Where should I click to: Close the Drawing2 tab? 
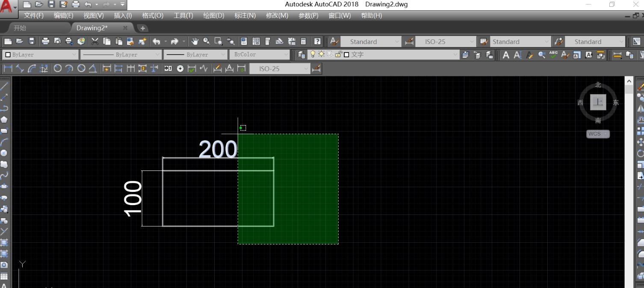[125, 28]
